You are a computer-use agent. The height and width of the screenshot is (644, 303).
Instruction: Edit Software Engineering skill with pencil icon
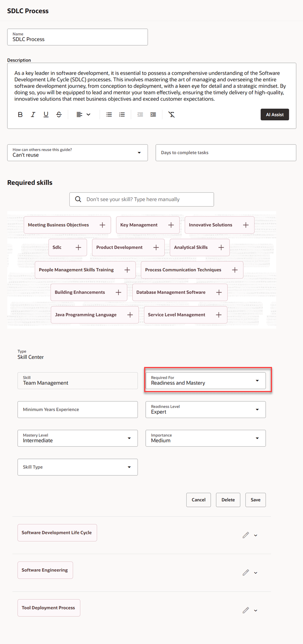pos(246,573)
